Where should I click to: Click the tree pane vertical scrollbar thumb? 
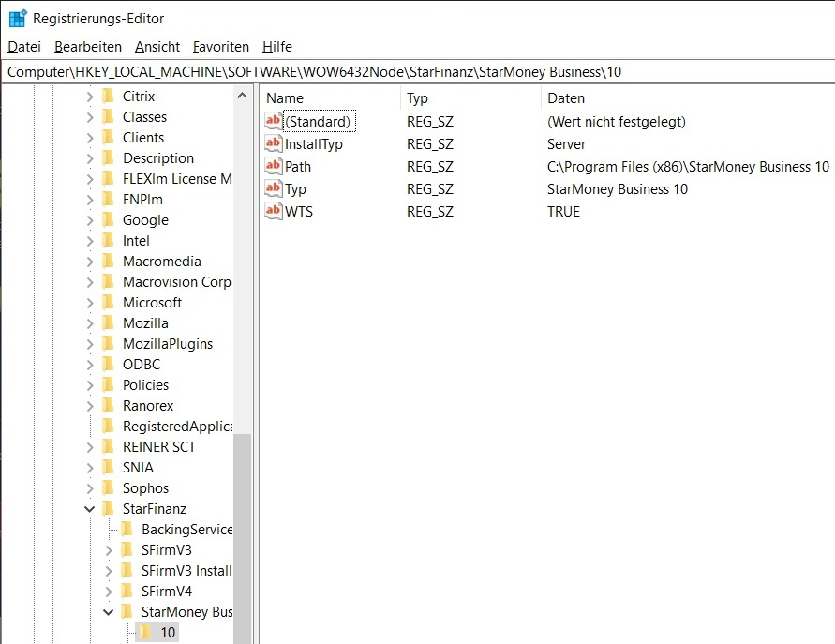point(243,538)
